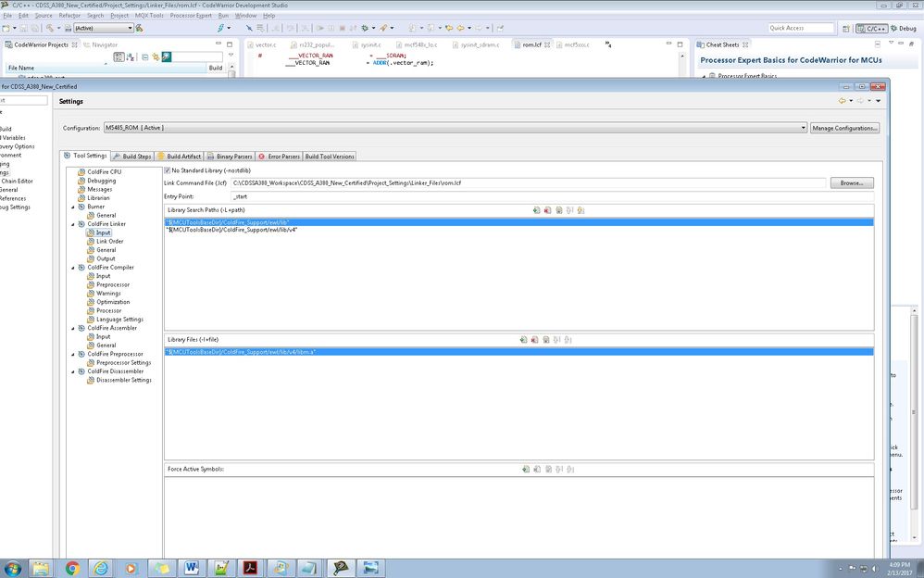Switch to the Build Artifact tab

click(179, 157)
